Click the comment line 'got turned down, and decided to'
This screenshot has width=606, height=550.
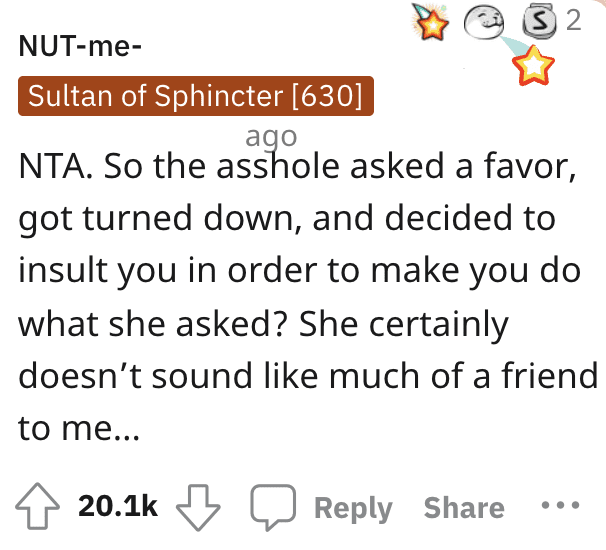pyautogui.click(x=287, y=218)
